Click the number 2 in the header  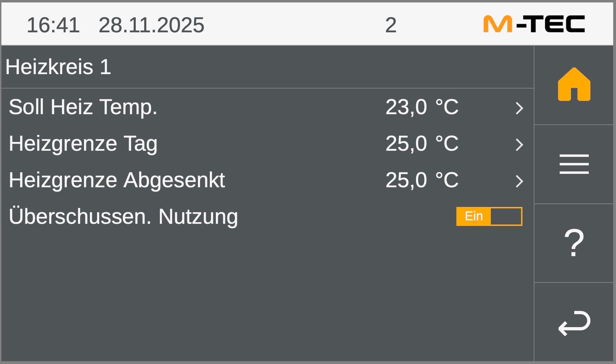click(x=391, y=25)
